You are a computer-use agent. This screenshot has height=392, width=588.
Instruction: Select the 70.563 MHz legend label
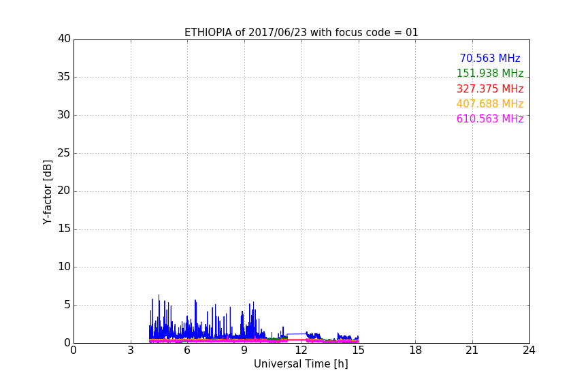click(x=490, y=58)
